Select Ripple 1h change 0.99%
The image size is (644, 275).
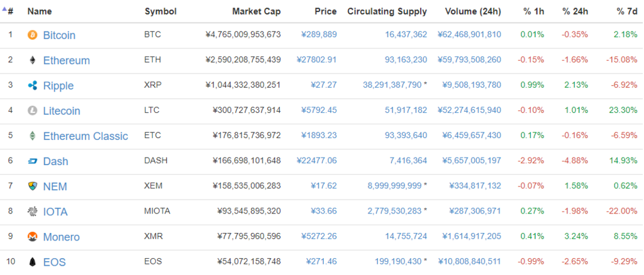(x=532, y=85)
